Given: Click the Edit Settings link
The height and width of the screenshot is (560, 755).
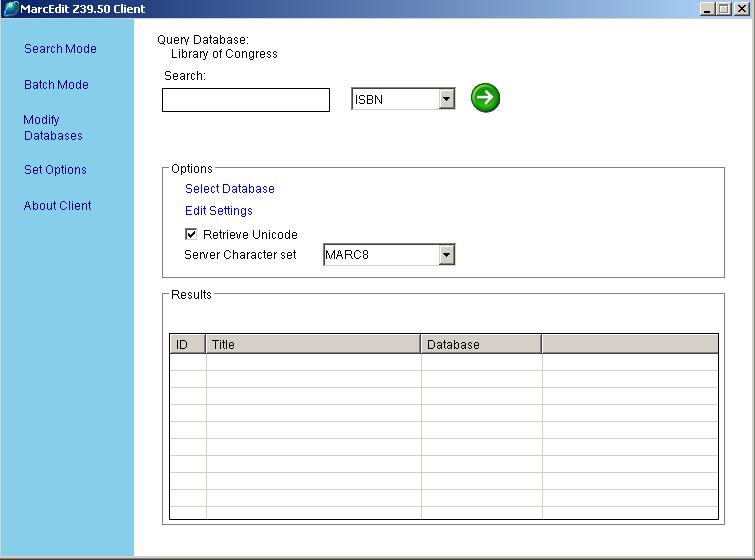Looking at the screenshot, I should [218, 211].
